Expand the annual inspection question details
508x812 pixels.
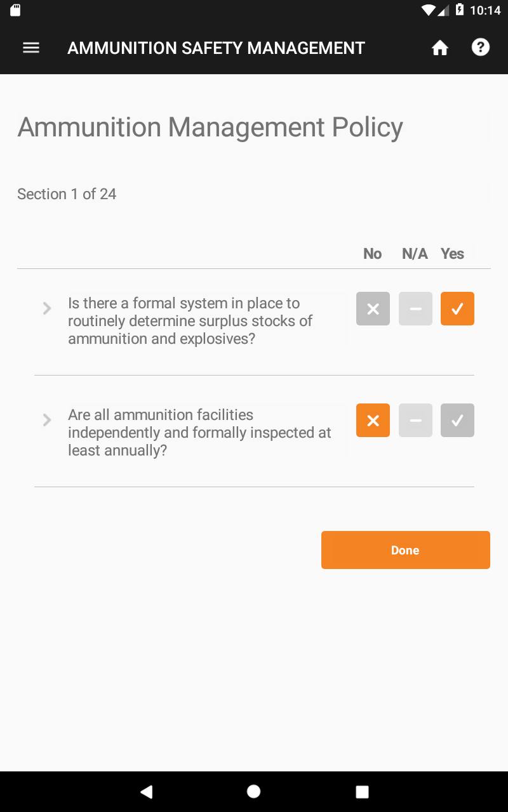47,420
